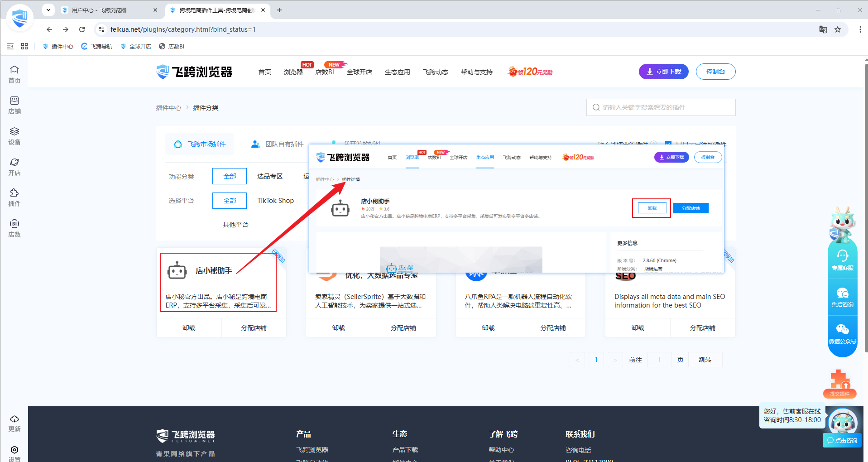Open the 店铺 sidebar icon

click(x=14, y=105)
